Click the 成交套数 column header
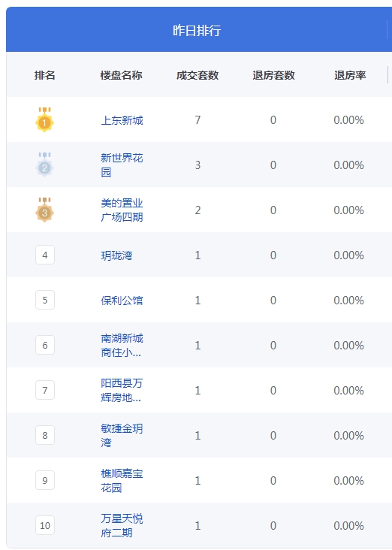The width and height of the screenshot is (392, 550). point(198,75)
